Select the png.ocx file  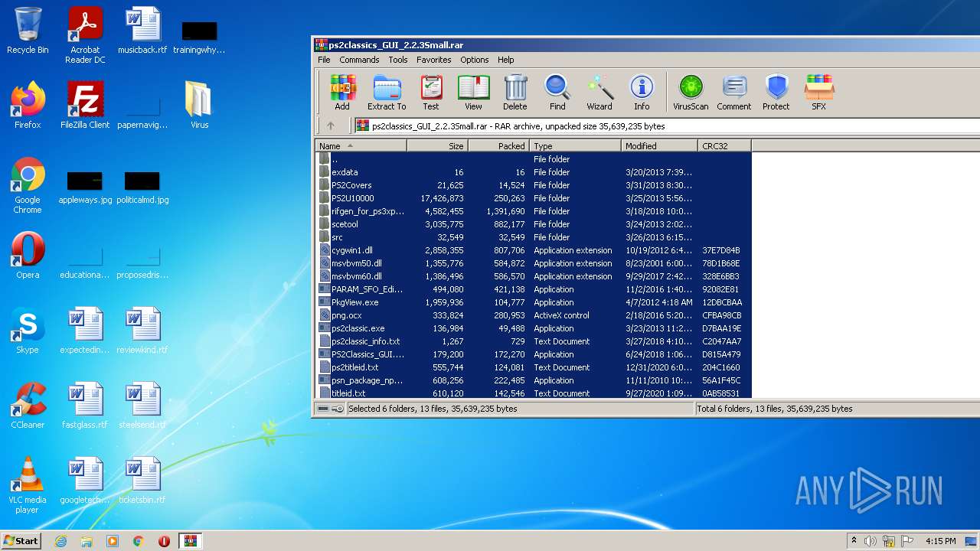[x=534, y=315]
